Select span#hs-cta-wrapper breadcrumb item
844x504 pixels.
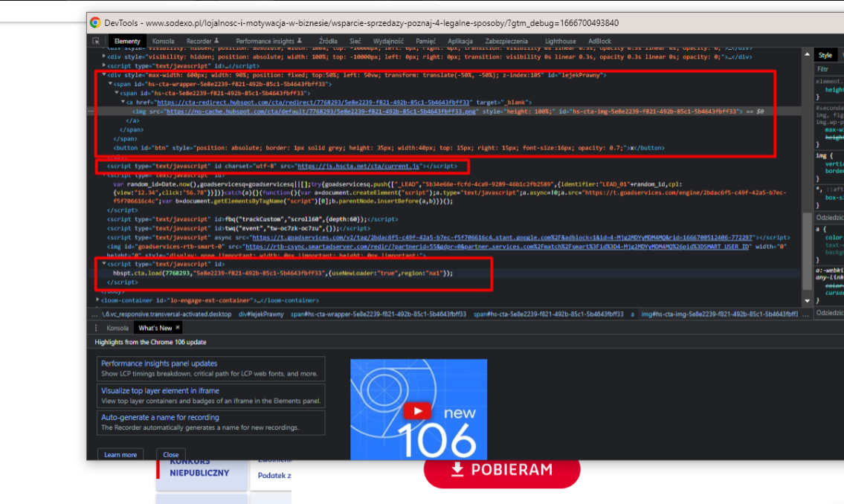tap(378, 314)
